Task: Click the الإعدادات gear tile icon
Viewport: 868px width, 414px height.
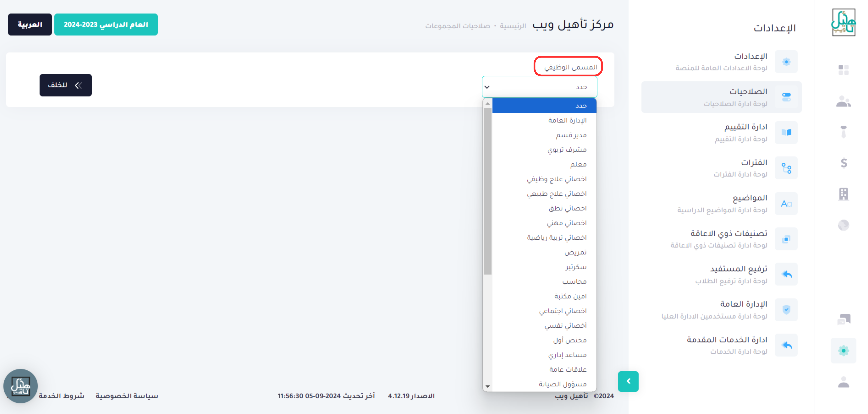Action: [x=786, y=62]
